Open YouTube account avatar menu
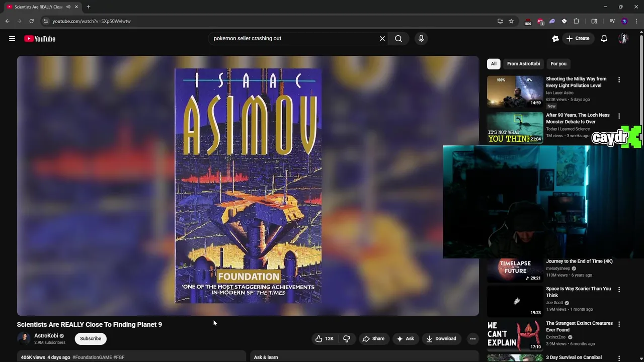Screen dimensions: 644x362 [623, 39]
